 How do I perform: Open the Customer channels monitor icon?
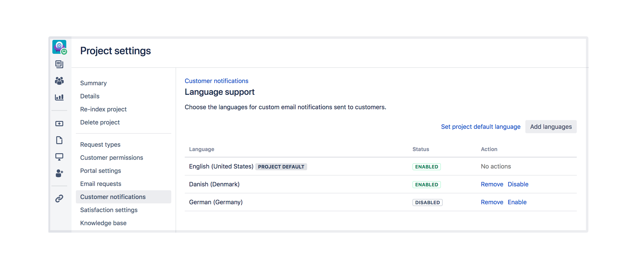[59, 157]
